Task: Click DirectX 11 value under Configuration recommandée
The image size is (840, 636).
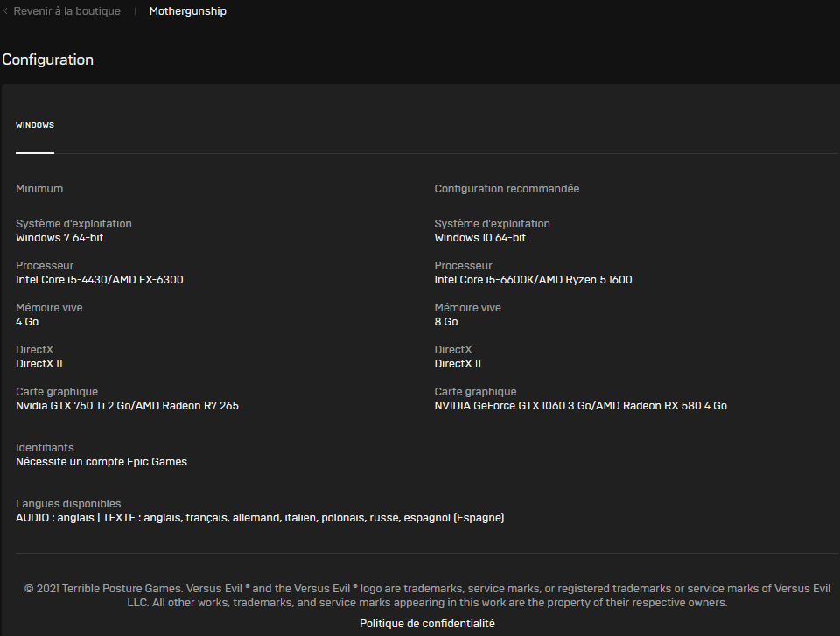Action: coord(458,364)
